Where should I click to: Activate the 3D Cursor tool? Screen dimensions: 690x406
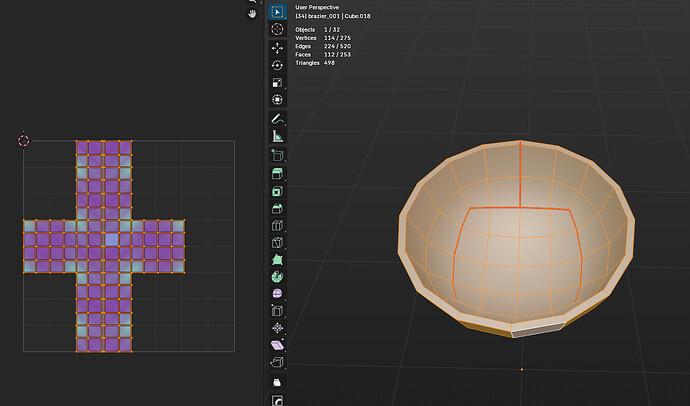(x=277, y=29)
